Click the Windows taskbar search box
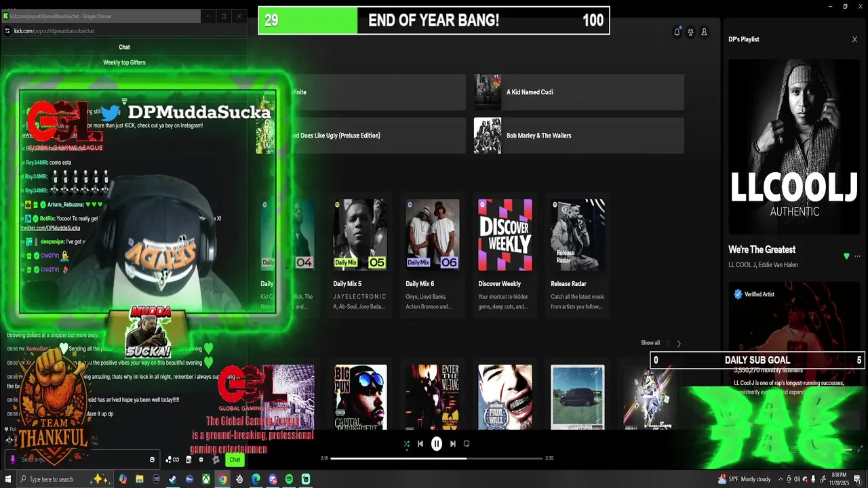 tap(64, 479)
